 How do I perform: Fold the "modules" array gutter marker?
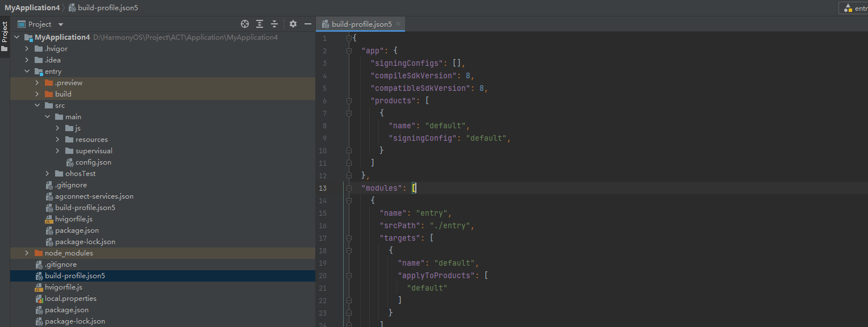point(349,188)
